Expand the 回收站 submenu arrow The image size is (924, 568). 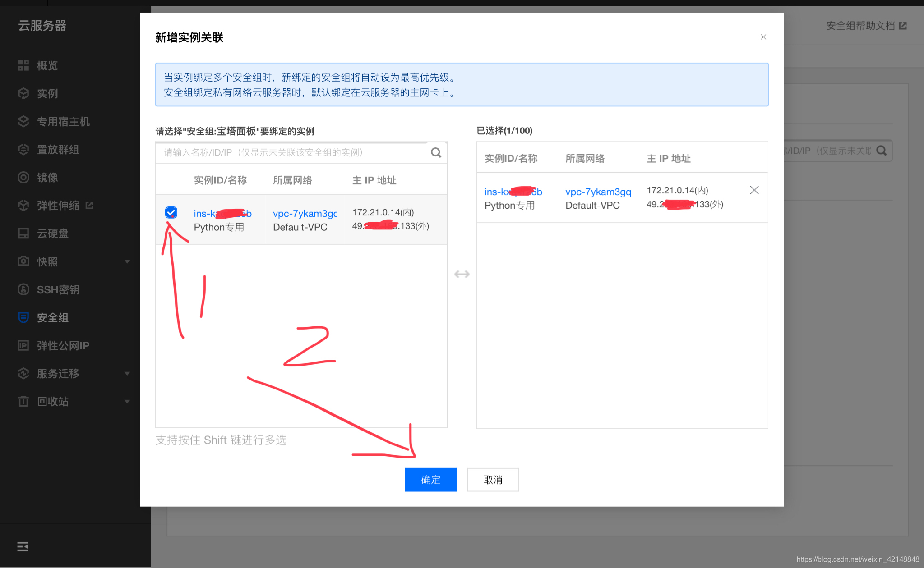pyautogui.click(x=127, y=401)
